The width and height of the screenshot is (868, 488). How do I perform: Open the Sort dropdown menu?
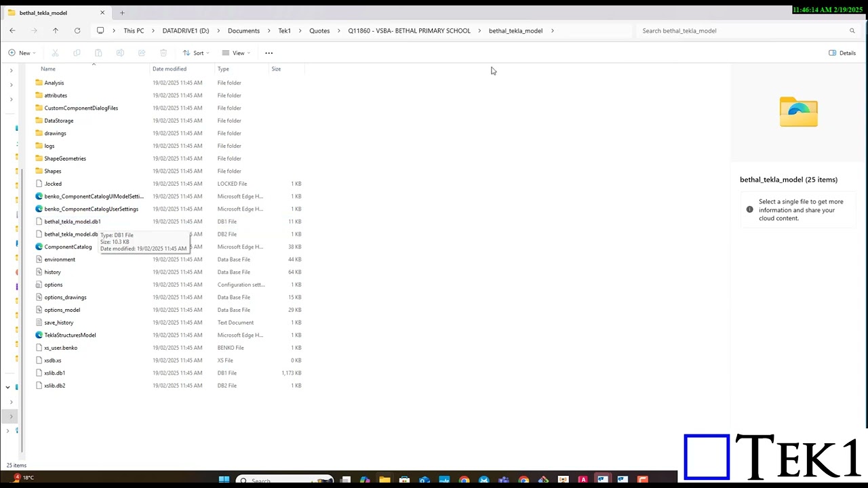[x=196, y=53]
